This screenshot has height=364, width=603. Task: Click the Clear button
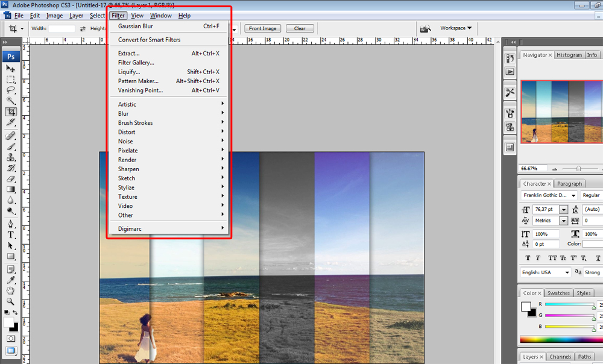[300, 28]
